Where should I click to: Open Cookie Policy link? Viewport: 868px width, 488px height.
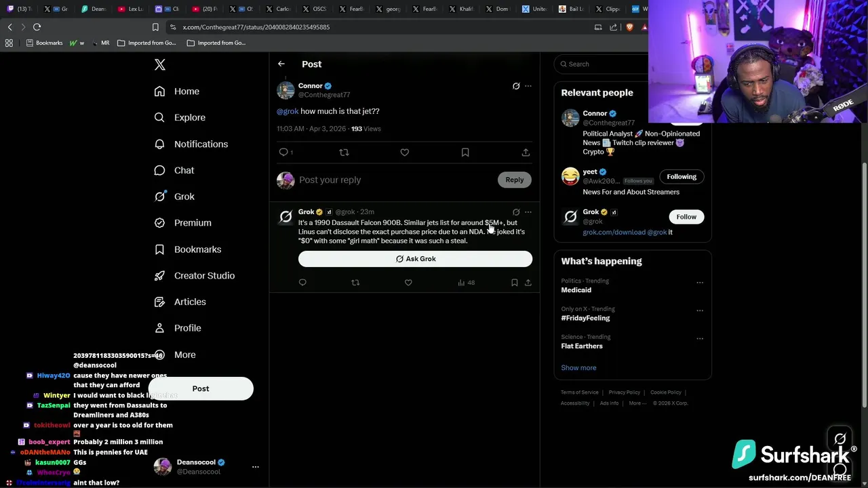(x=666, y=392)
